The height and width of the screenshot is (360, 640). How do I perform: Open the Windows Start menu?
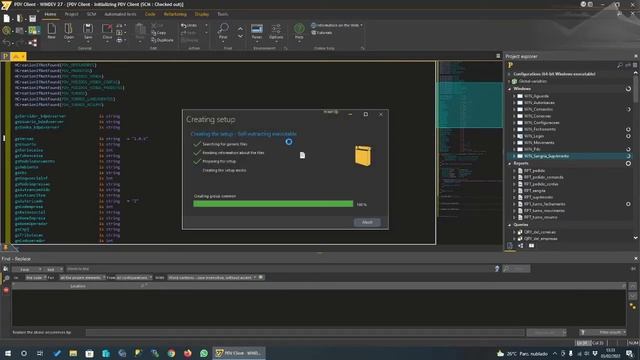8,353
